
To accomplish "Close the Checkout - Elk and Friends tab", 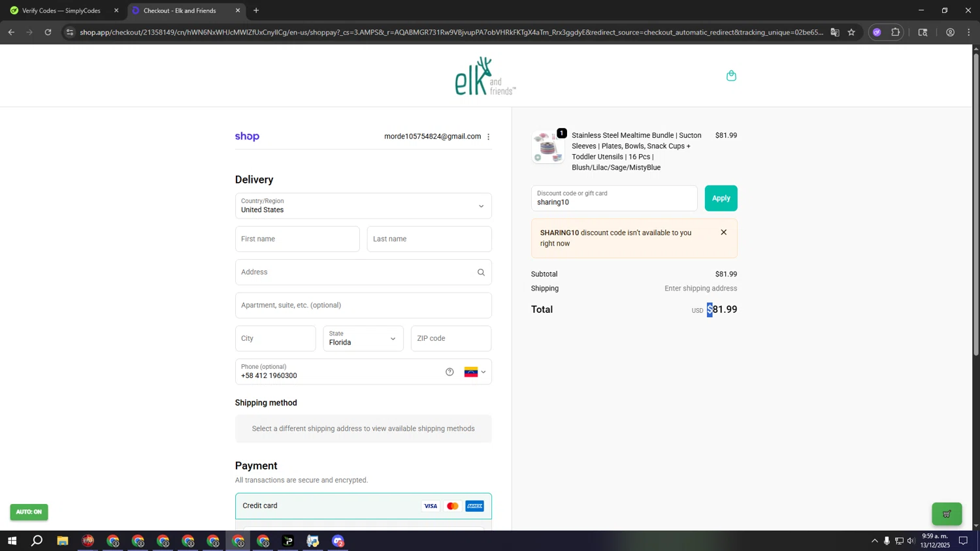I will coord(238,10).
